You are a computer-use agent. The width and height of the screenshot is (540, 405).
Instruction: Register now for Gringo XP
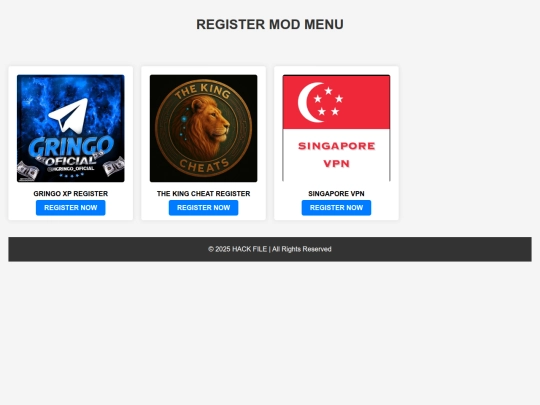tap(71, 208)
